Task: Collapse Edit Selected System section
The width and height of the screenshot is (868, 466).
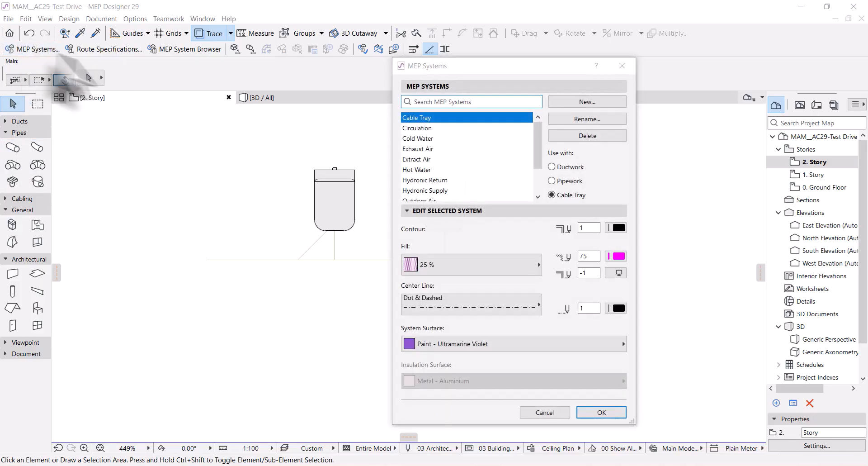Action: click(x=407, y=211)
